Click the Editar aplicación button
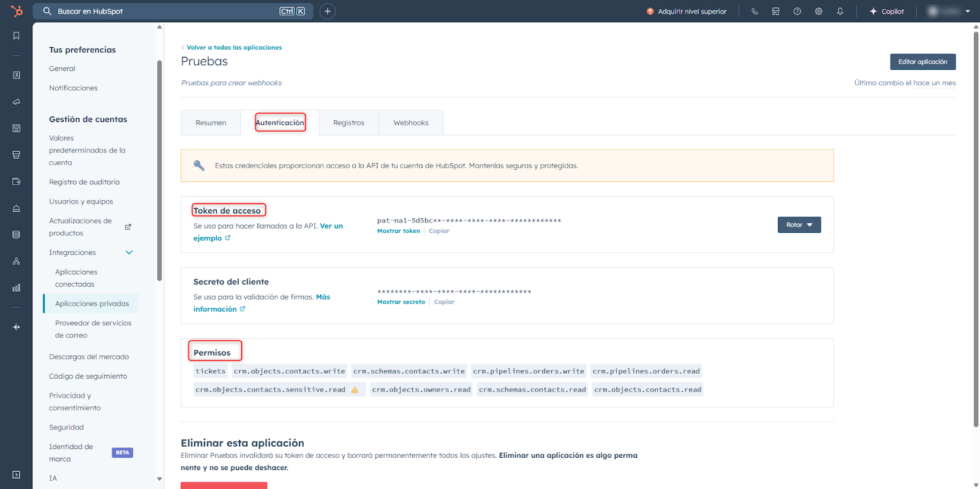Screen dimensions: 980x489 (922, 62)
